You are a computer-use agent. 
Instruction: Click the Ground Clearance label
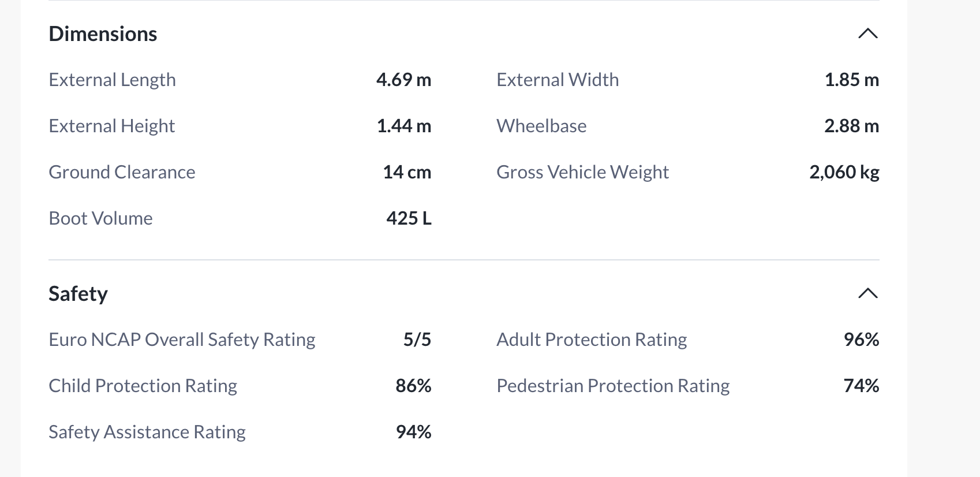pos(122,172)
